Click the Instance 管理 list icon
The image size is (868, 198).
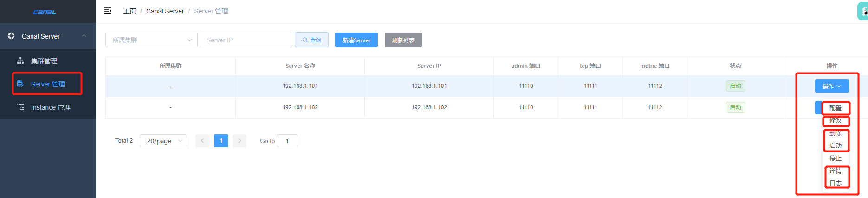point(20,107)
